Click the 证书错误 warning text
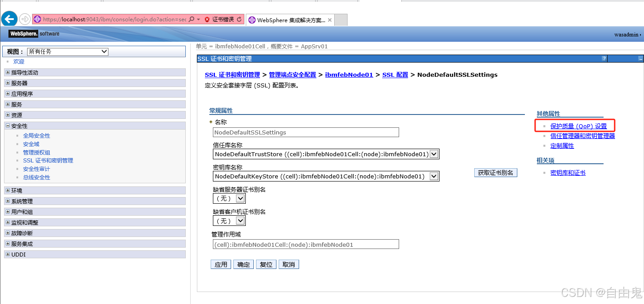644x304 pixels. coord(223,20)
